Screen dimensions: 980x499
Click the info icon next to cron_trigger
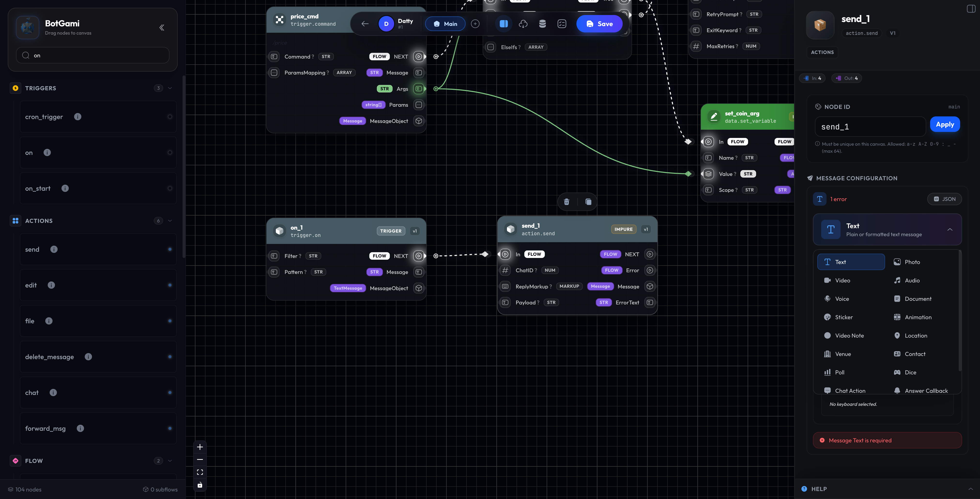(x=78, y=116)
